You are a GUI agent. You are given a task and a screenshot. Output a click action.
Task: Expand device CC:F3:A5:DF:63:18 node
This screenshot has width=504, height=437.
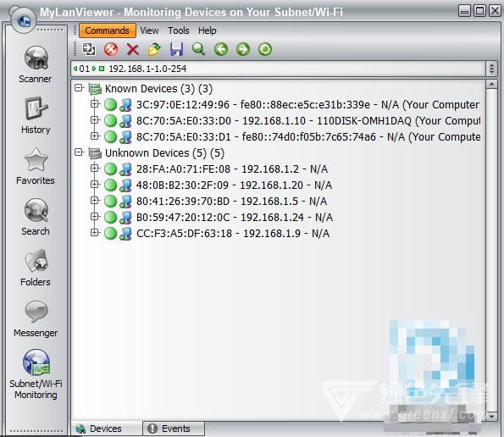point(95,232)
